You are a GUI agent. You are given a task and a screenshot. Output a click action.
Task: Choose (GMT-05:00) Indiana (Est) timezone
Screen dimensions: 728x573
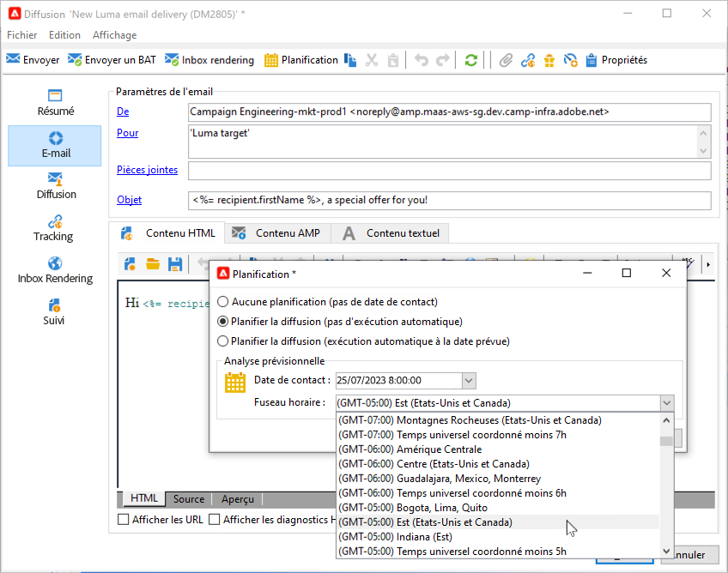point(497,537)
